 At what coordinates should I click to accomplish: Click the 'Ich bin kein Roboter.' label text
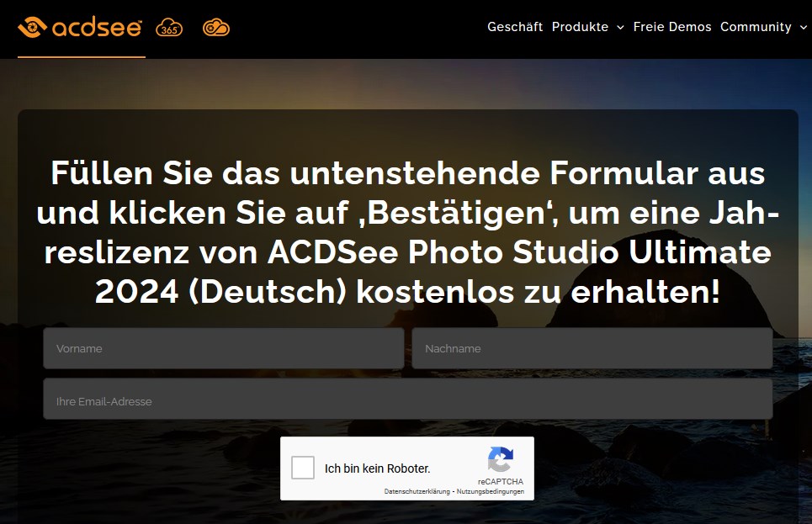pos(378,468)
